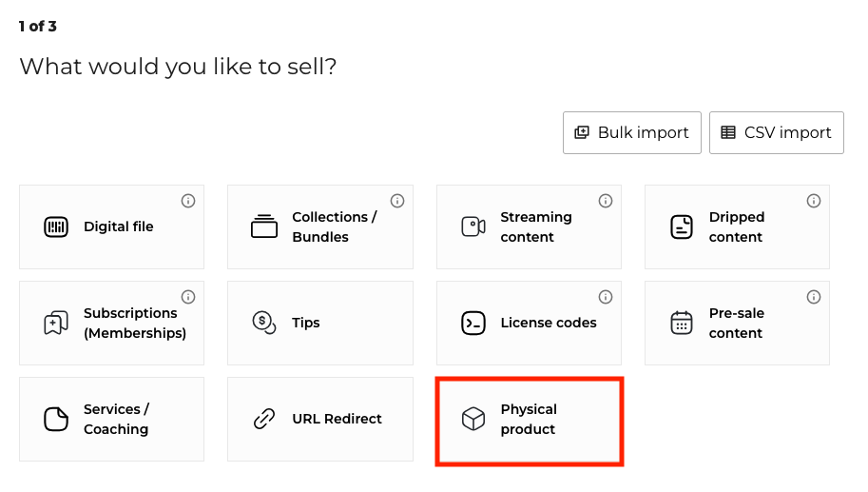Click the Dripped content document icon
This screenshot has height=492, width=868.
pos(681,226)
